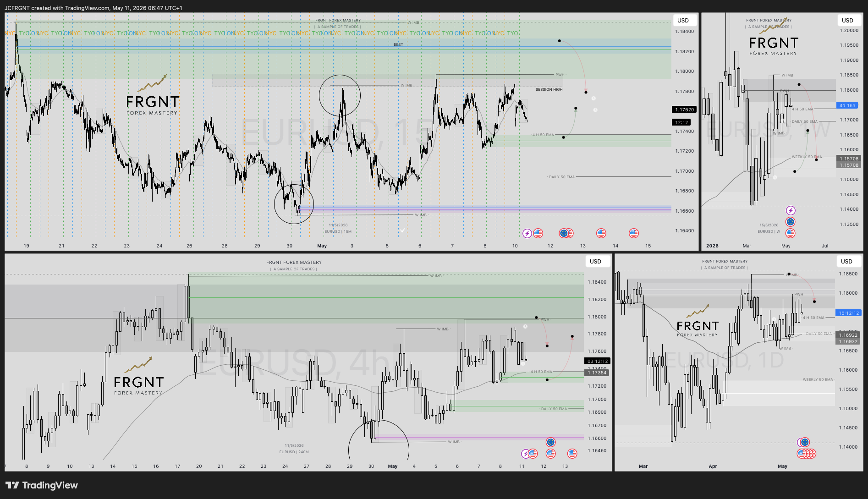Click countdown 03:12:12 on 4h chart
The width and height of the screenshot is (868, 499).
pyautogui.click(x=598, y=361)
